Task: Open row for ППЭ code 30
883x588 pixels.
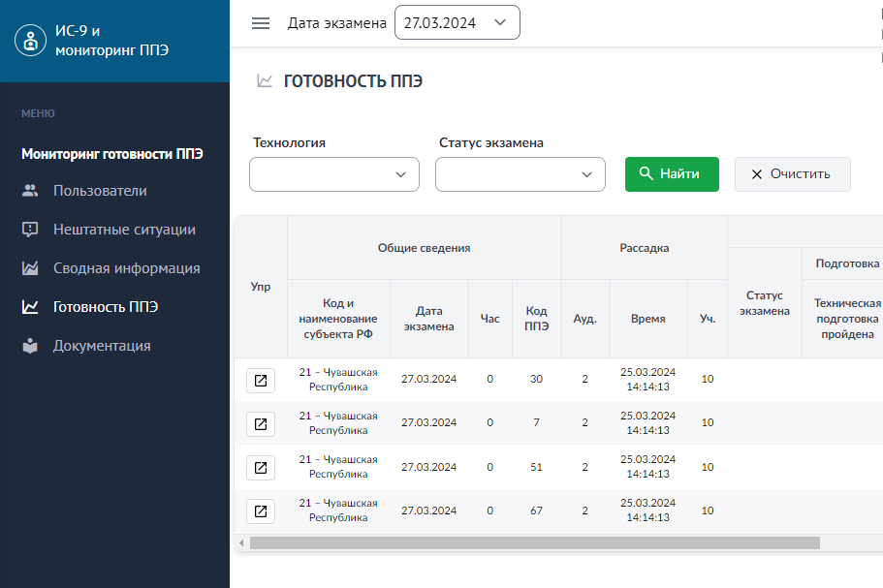Action: pyautogui.click(x=261, y=381)
